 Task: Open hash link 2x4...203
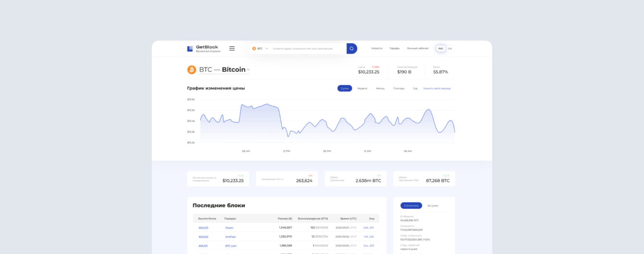369,246
